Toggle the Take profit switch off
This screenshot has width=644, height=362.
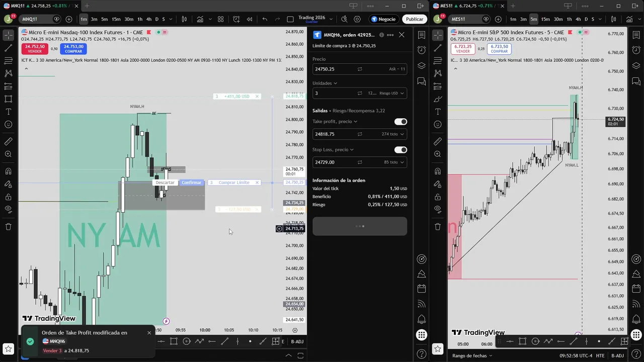400,122
